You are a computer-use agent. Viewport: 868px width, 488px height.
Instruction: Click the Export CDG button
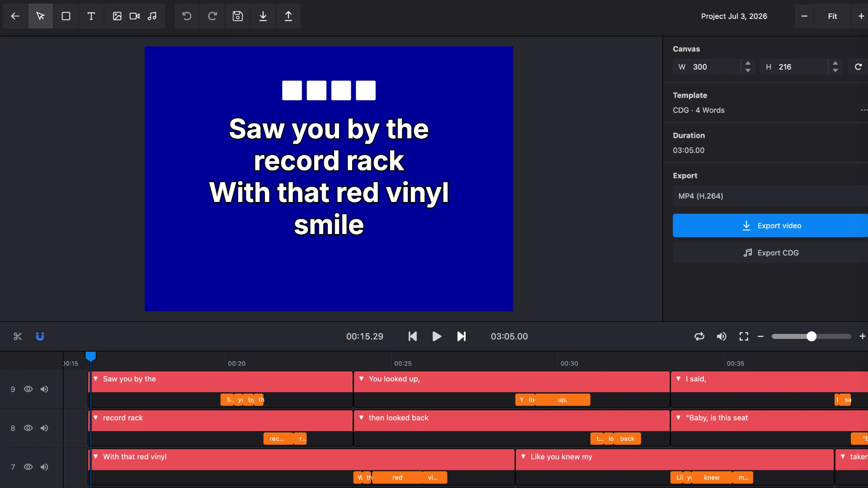coord(770,253)
